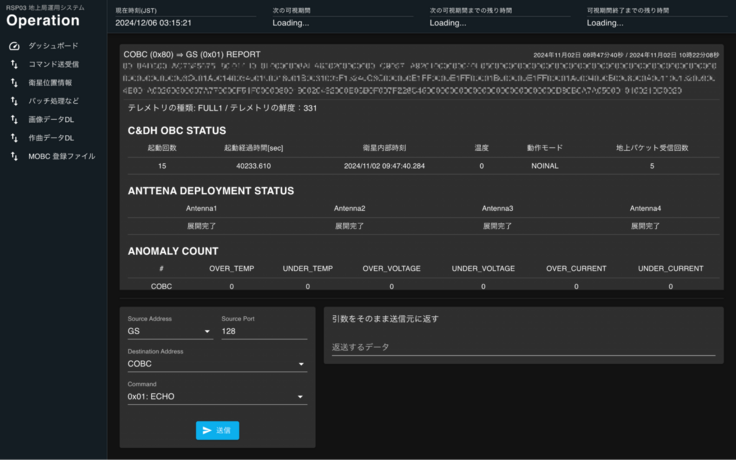This screenshot has width=736, height=460.
Task: Click the arrows icon beside コマンド送受信
Action: point(14,64)
